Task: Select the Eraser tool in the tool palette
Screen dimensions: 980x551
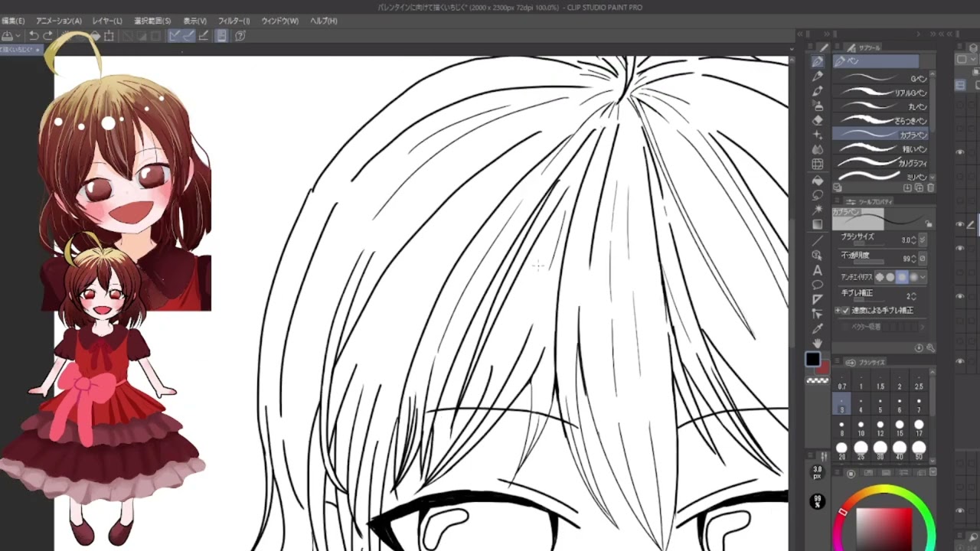Action: coord(818,119)
